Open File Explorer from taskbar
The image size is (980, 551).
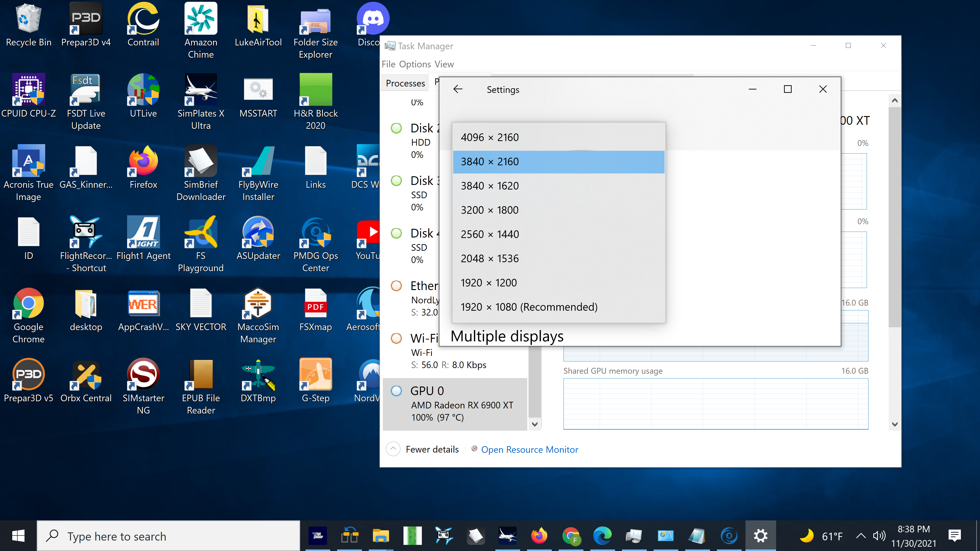click(381, 536)
